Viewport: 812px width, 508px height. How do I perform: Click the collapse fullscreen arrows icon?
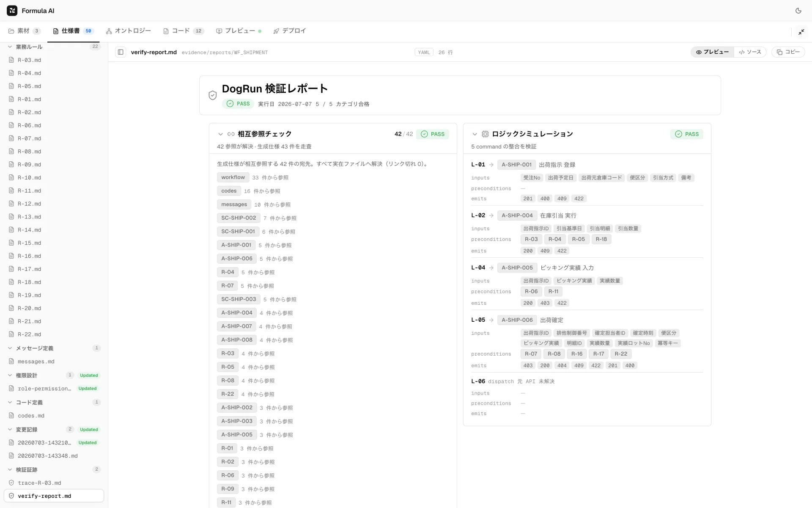[x=801, y=32]
